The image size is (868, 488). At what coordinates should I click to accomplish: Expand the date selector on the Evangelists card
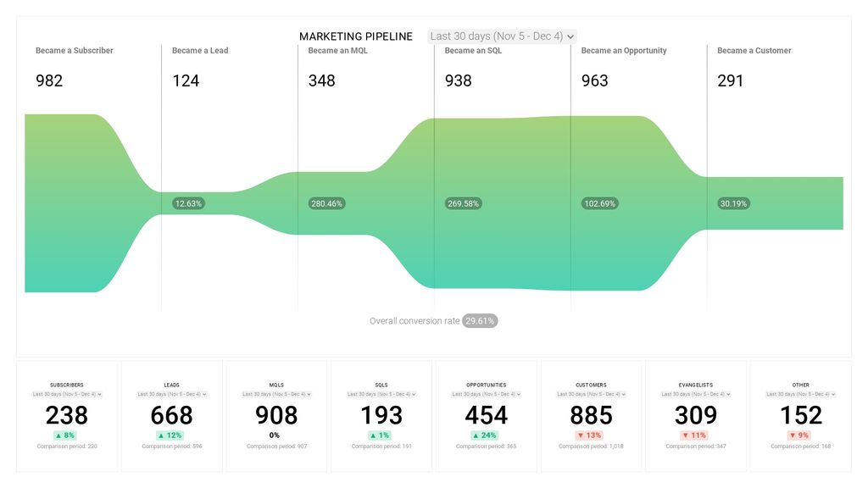point(695,394)
